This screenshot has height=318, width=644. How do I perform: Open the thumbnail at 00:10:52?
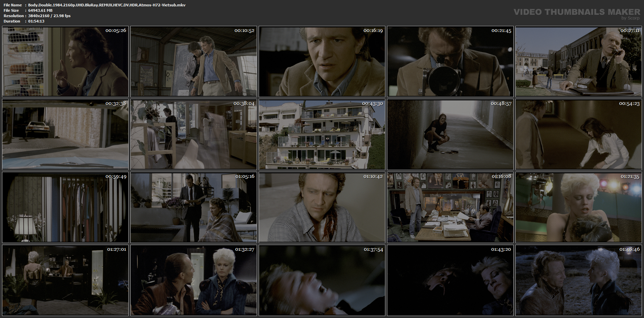pos(194,62)
